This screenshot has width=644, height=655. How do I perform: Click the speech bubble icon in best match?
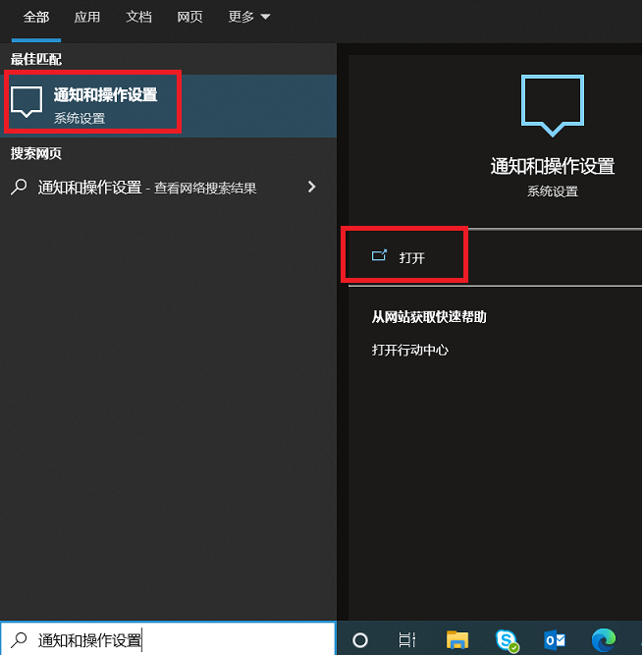pos(27,102)
